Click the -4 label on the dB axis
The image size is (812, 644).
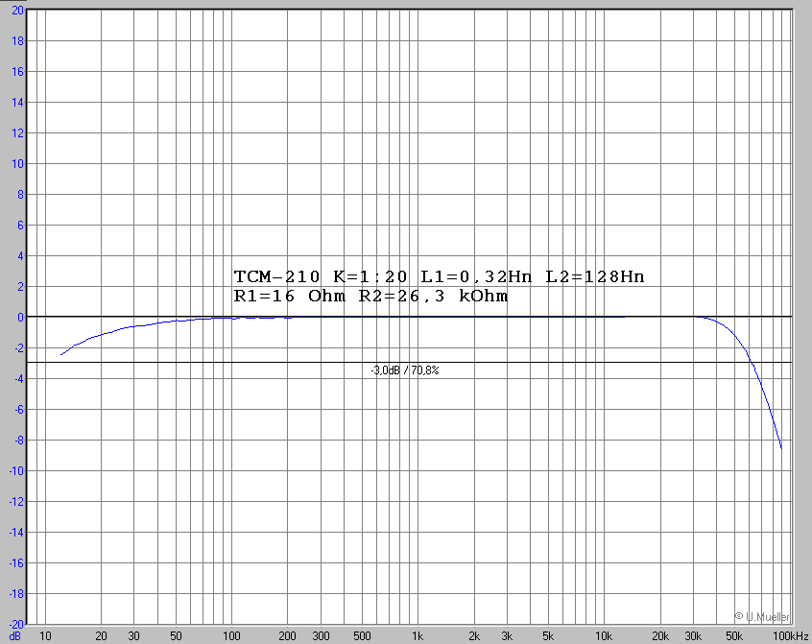(x=18, y=378)
